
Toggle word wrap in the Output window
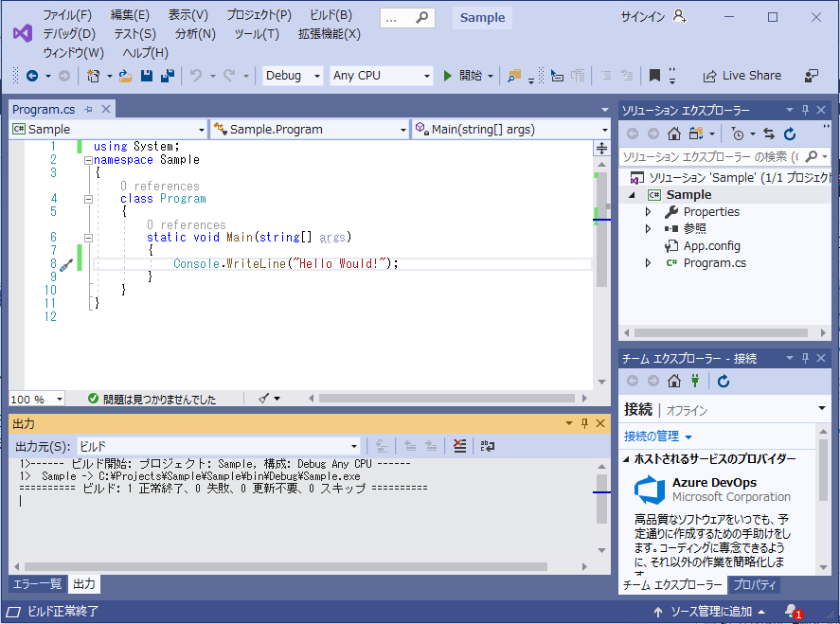point(488,446)
